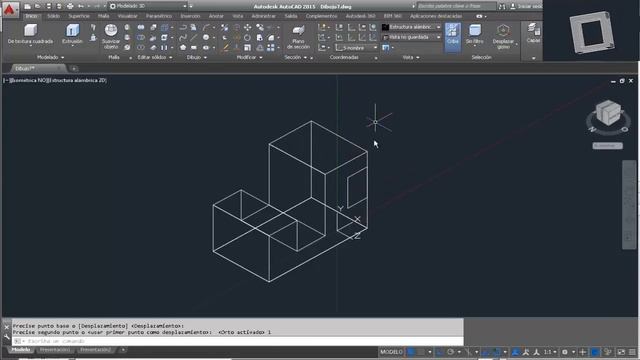This screenshot has height=360, width=640.
Task: Select the Line tool in Dibujo panel
Action: pos(194,38)
